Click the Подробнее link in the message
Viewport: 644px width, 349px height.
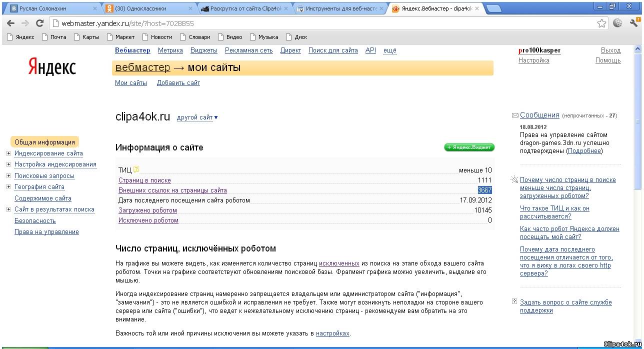pyautogui.click(x=584, y=151)
